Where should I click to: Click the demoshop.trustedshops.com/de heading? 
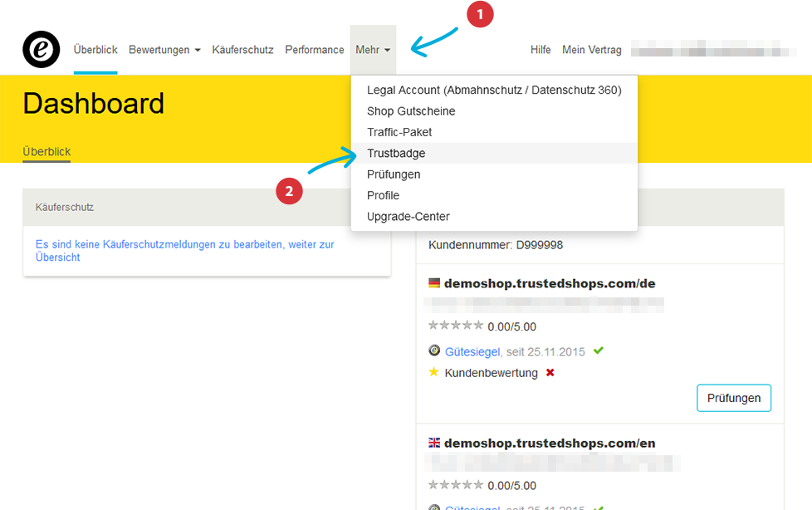(x=550, y=283)
